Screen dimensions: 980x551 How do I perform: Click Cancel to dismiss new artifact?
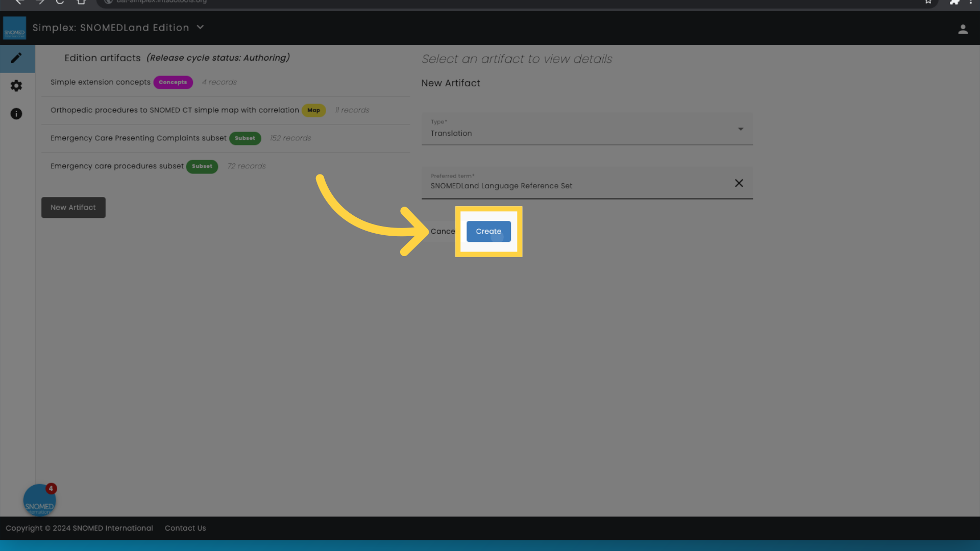click(x=443, y=231)
